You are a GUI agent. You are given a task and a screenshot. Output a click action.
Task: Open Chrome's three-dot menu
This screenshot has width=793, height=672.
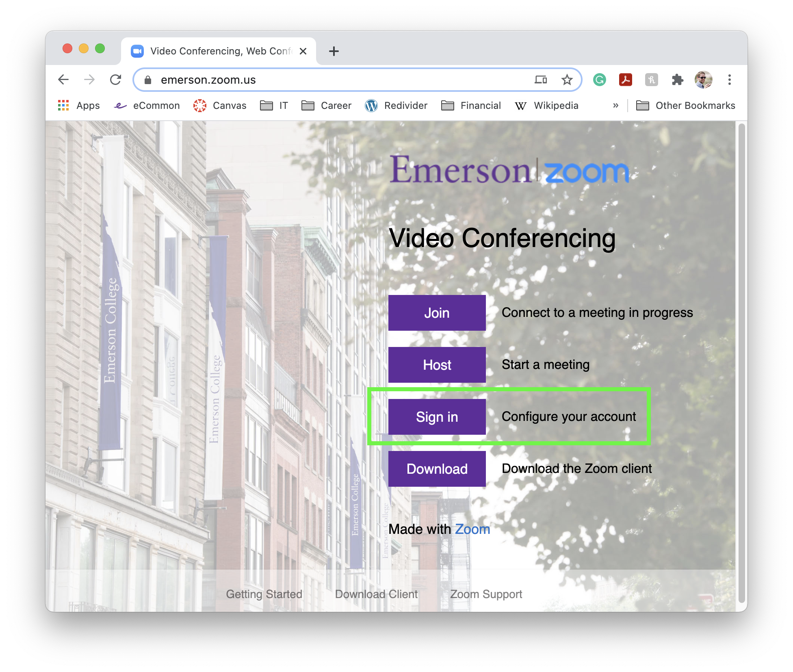(x=730, y=80)
